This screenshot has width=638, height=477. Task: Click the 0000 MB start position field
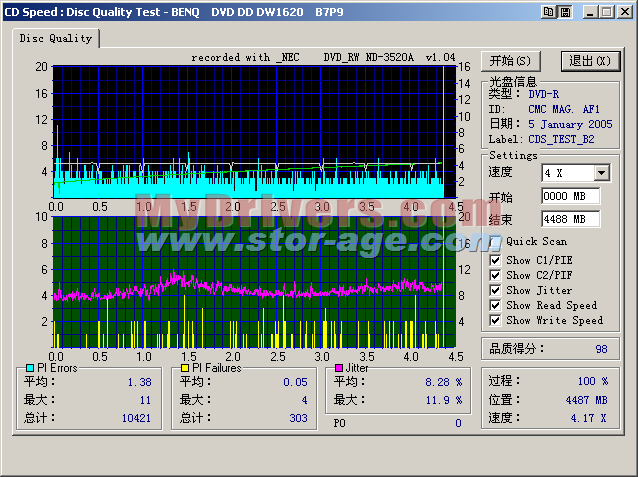pyautogui.click(x=570, y=196)
